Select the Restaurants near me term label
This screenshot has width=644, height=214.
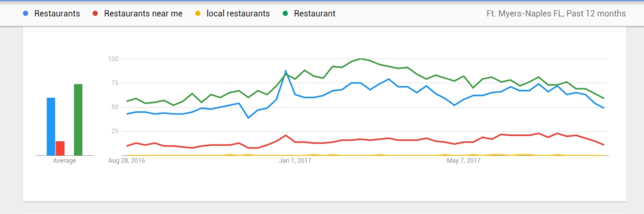(x=143, y=13)
